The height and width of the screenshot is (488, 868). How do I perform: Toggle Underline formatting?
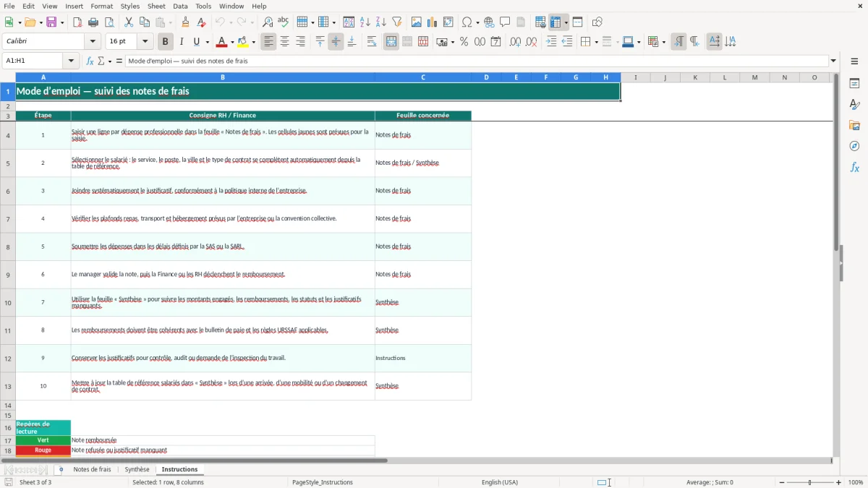pos(196,42)
